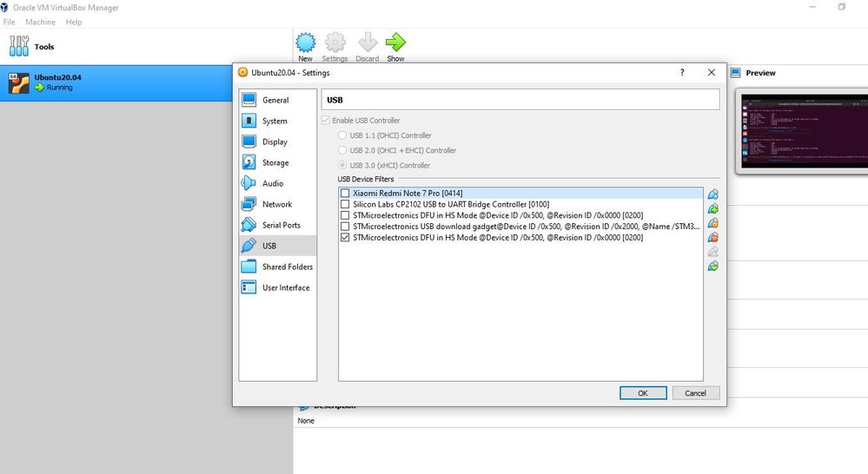
Task: Enable the Xiaomi Redmi Note 7 Pro filter
Action: click(x=345, y=193)
